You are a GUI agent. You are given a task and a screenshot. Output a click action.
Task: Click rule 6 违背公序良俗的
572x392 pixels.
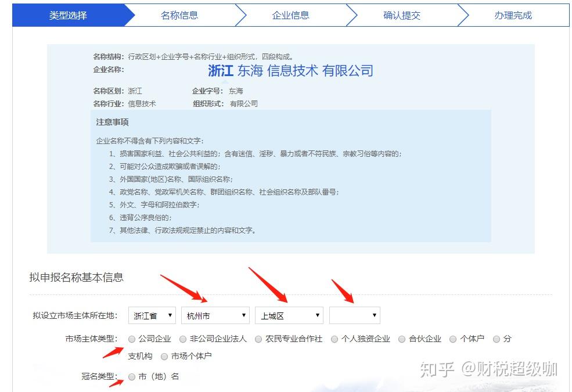[140, 217]
